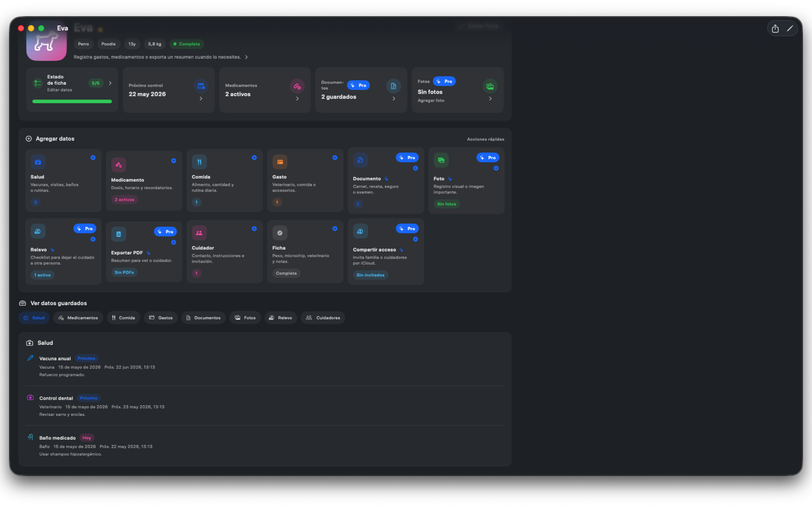Expand the Próximo control card chevron
This screenshot has height=508, width=812.
201,98
